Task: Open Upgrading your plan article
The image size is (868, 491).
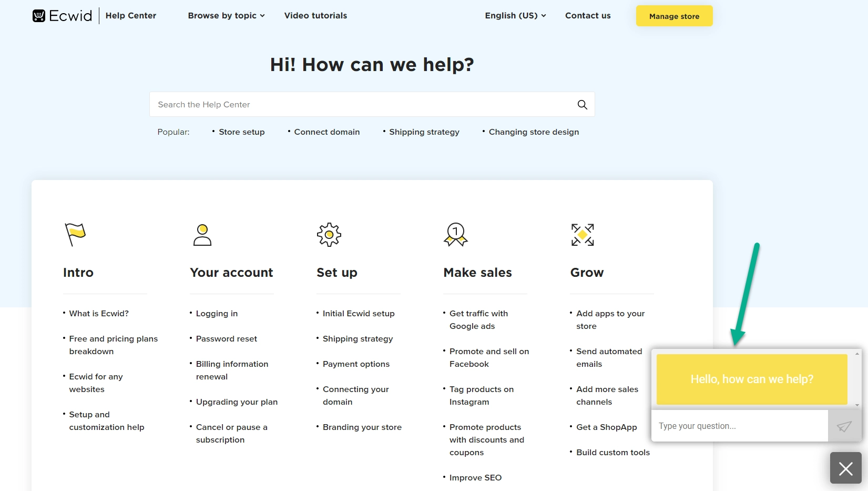Action: (237, 402)
